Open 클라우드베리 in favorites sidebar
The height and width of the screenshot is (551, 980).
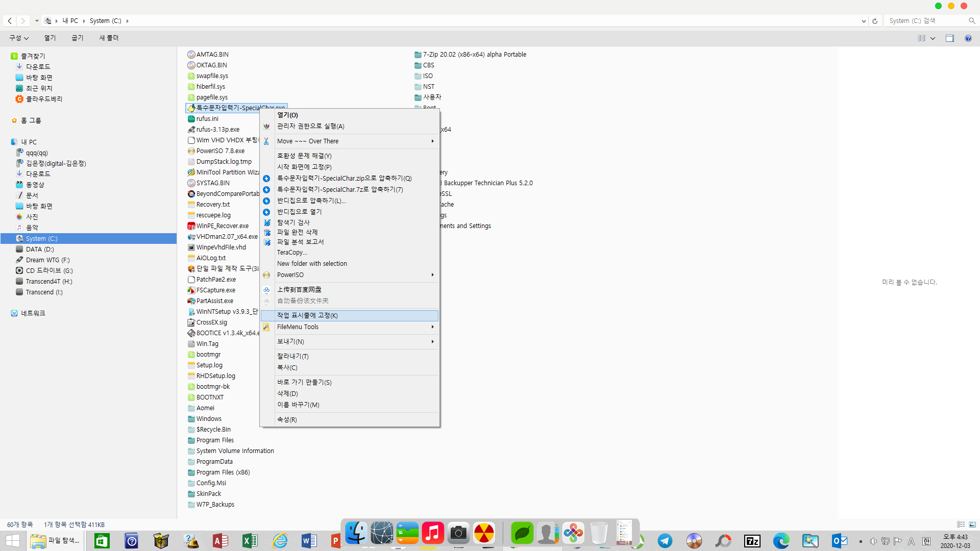(44, 99)
